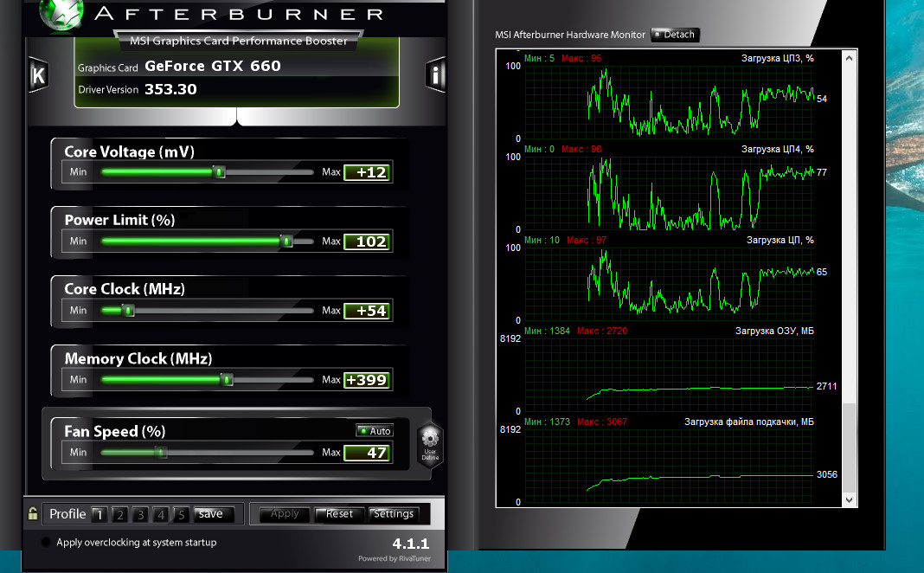Click the Fan Speed value field 47
This screenshot has height=573, width=924.
click(x=368, y=453)
